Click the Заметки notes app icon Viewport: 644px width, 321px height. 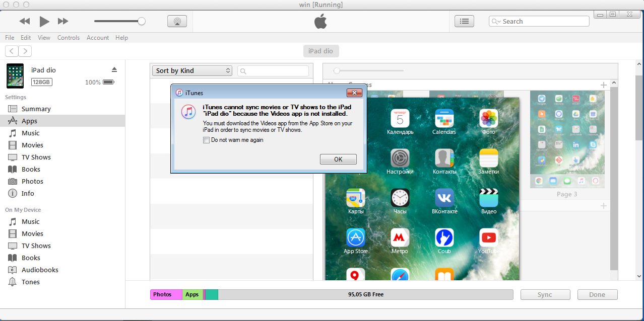tap(488, 158)
